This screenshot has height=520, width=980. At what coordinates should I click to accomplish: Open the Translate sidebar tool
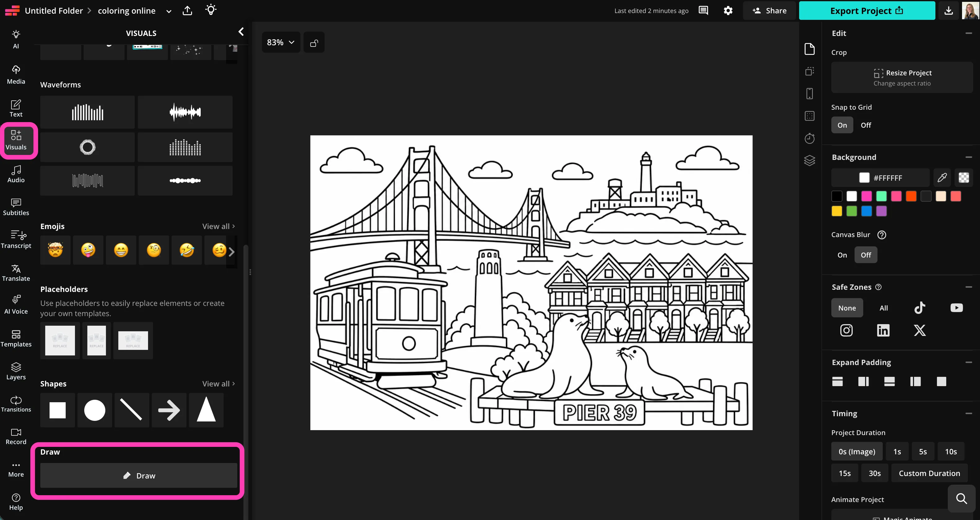click(16, 273)
